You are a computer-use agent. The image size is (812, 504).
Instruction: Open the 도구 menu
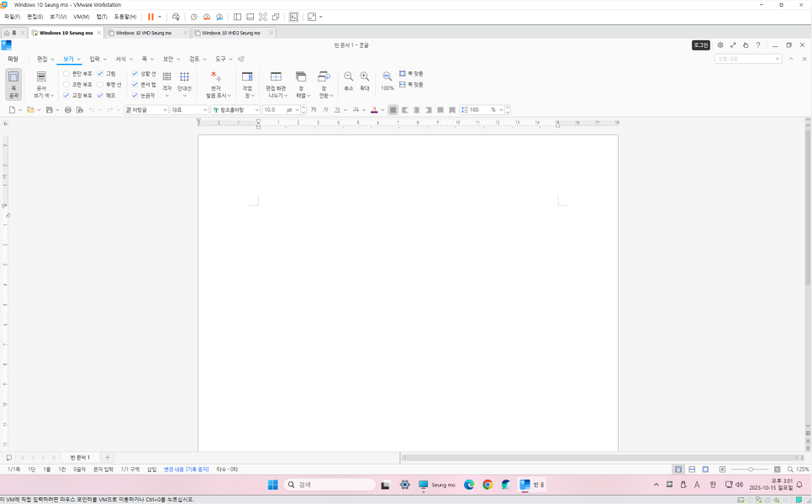pyautogui.click(x=219, y=58)
